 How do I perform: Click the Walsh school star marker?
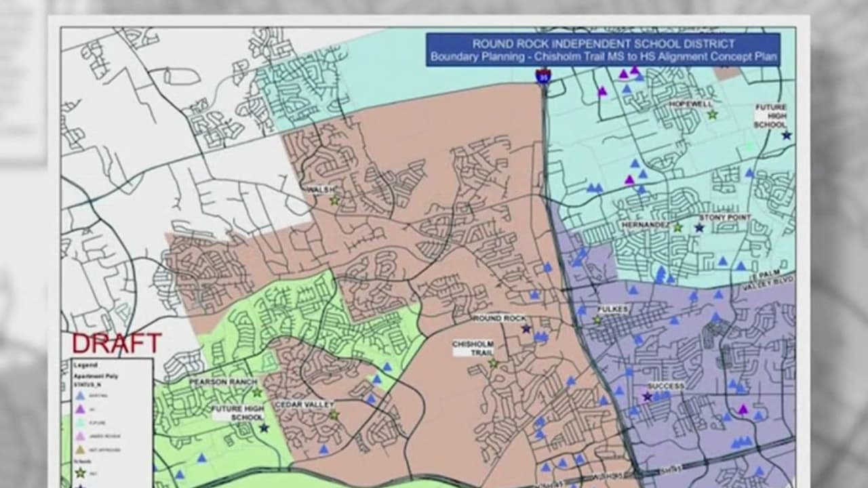334,201
